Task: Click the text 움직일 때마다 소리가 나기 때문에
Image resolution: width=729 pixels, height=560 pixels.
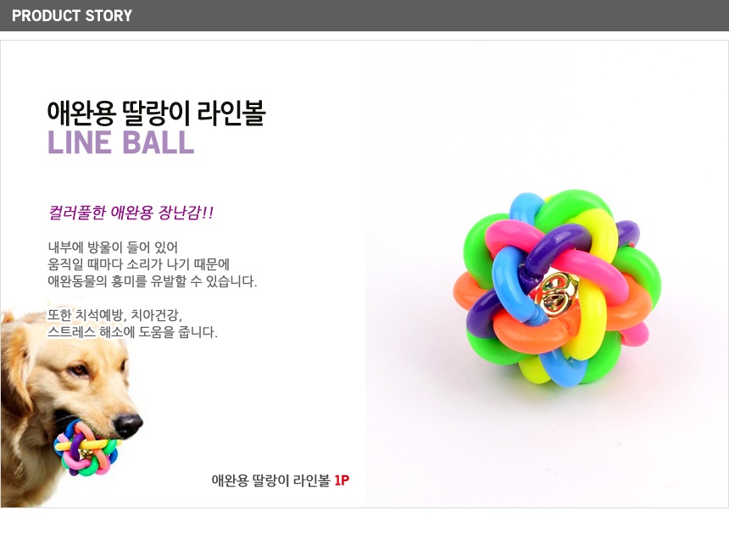Action: click(x=138, y=264)
